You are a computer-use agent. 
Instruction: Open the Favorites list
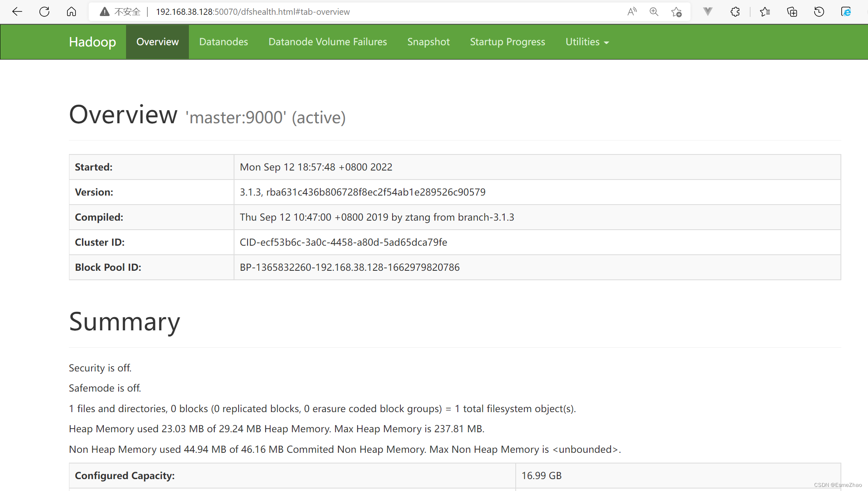click(765, 12)
